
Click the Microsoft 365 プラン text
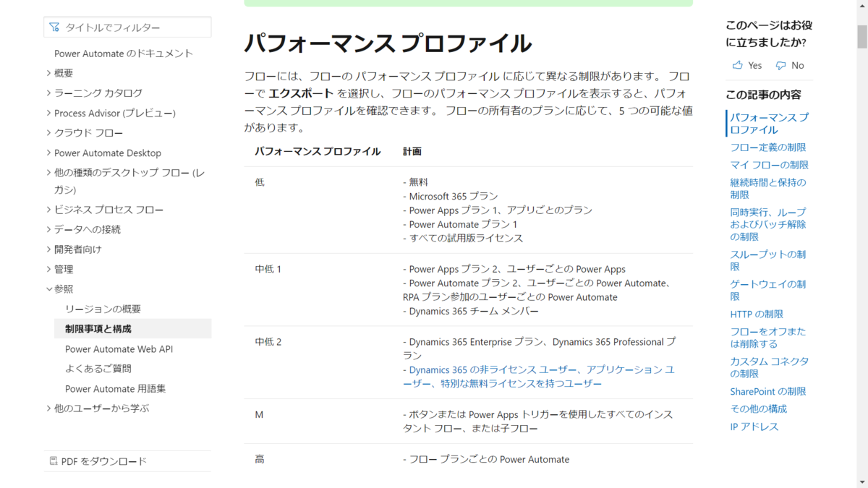click(454, 196)
